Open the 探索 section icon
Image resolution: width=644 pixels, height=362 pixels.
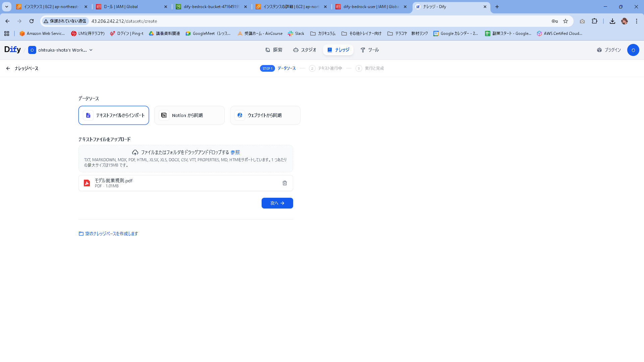(267, 50)
